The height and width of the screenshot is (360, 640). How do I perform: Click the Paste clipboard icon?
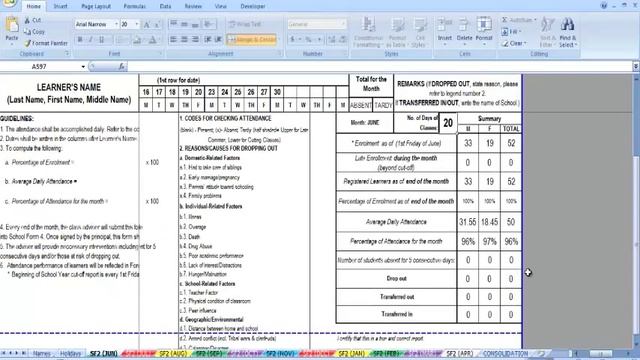(12, 24)
